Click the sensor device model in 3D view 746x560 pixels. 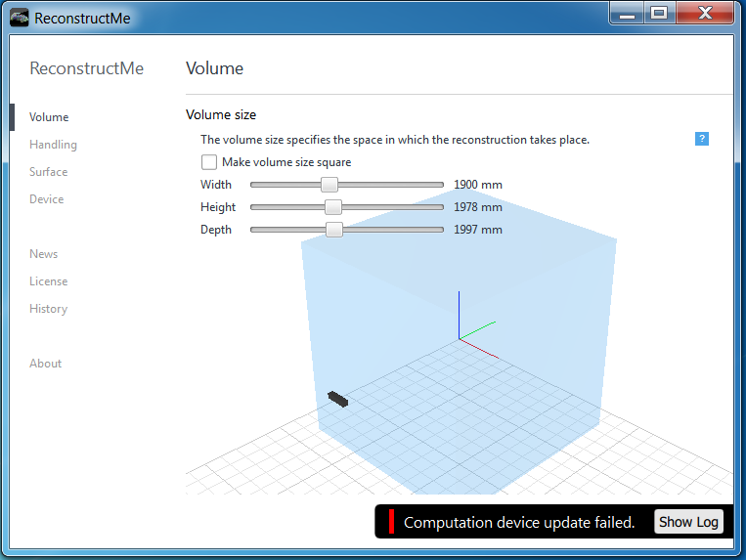(337, 399)
